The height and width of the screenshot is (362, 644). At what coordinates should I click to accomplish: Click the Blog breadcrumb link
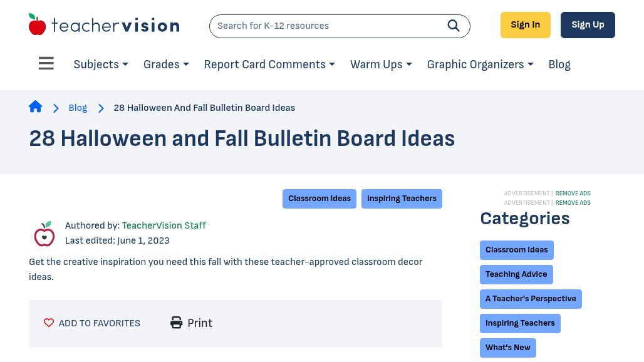[78, 108]
